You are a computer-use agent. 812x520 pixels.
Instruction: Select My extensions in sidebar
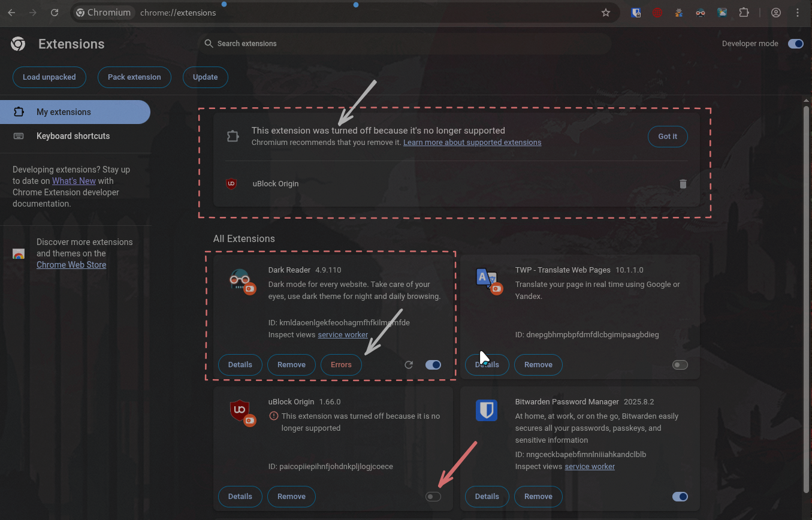coord(75,112)
